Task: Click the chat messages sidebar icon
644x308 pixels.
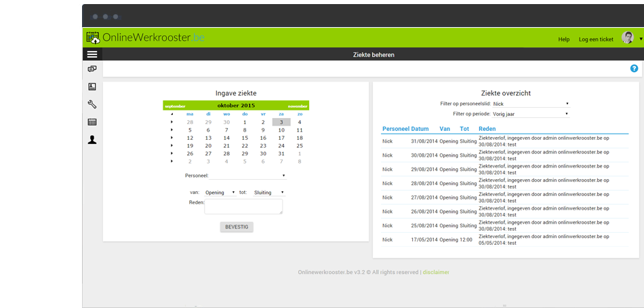Action: 92,69
